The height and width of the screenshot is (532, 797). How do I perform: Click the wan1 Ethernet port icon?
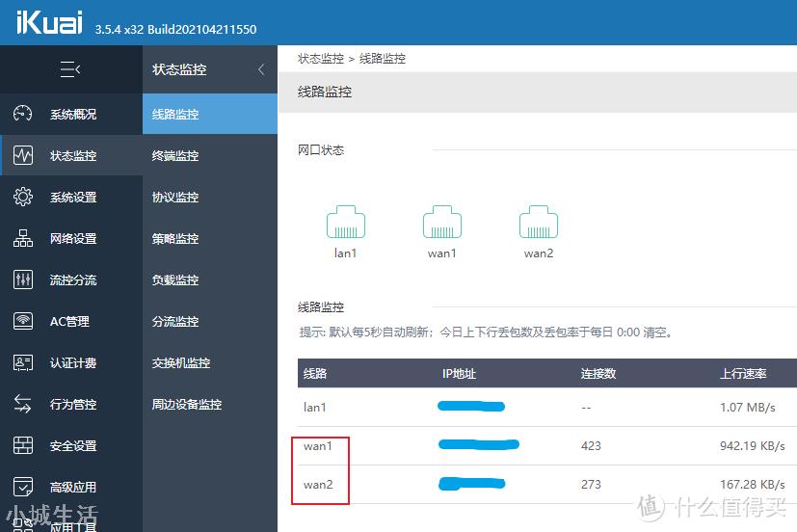point(442,222)
